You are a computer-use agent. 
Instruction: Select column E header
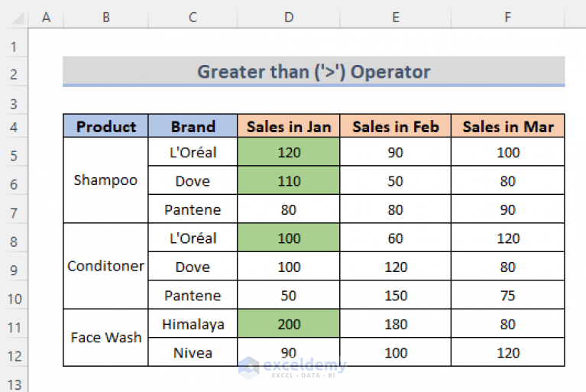396,17
